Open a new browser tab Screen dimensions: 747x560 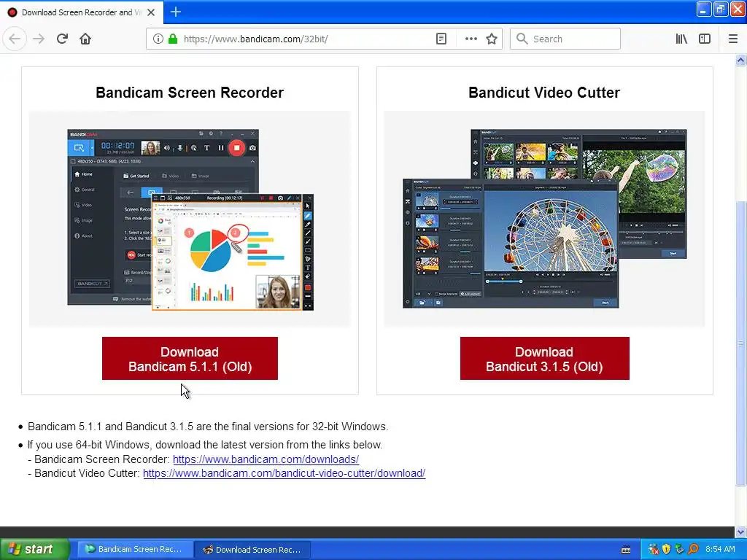pyautogui.click(x=175, y=12)
